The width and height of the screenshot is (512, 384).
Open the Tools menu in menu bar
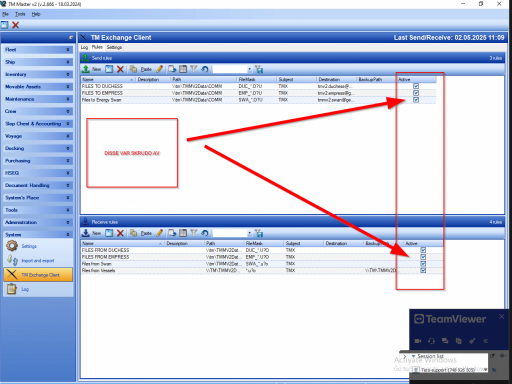point(20,14)
